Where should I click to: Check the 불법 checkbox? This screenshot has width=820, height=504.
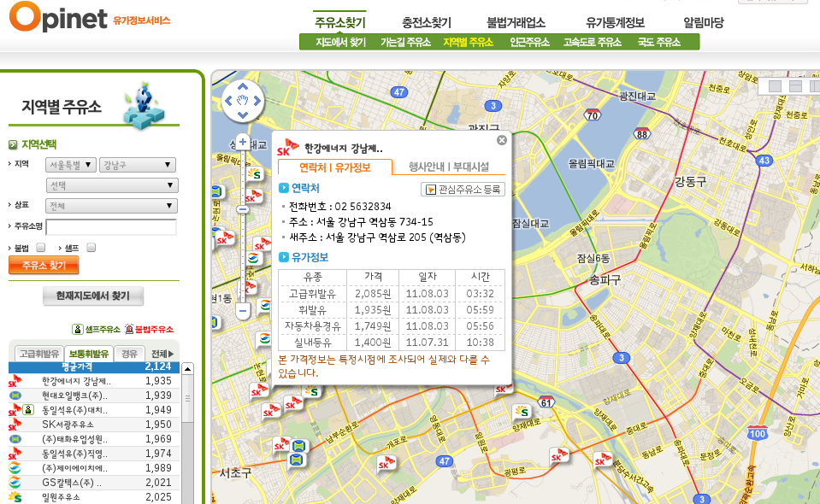click(x=41, y=248)
